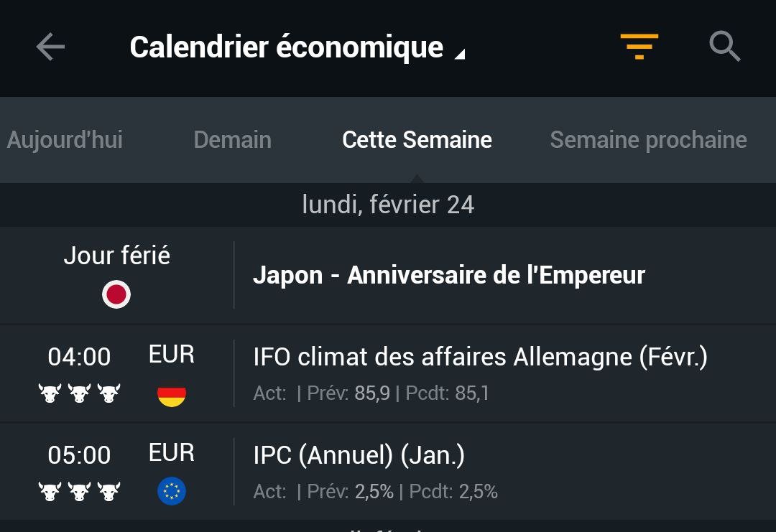Open the Calendrier économique title menu

tap(286, 47)
